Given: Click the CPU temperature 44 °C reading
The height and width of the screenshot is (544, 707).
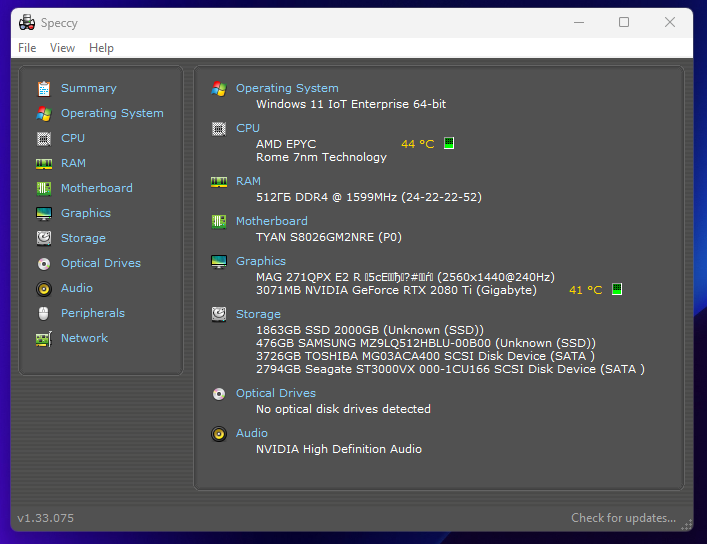Looking at the screenshot, I should [x=418, y=144].
